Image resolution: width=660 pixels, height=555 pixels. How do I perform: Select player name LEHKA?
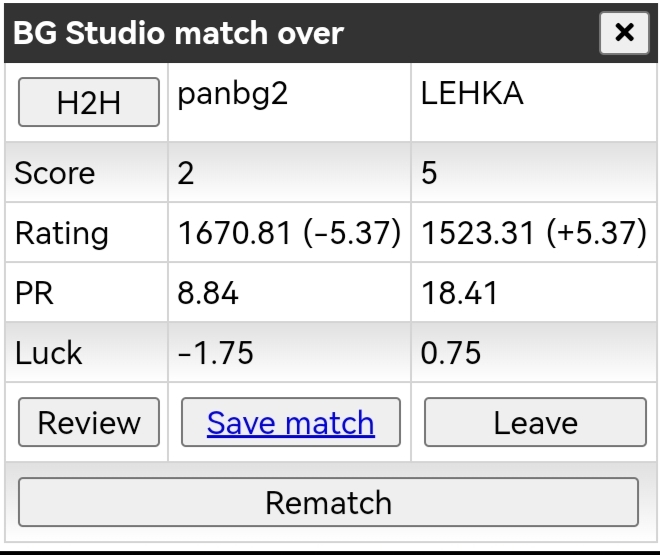472,93
